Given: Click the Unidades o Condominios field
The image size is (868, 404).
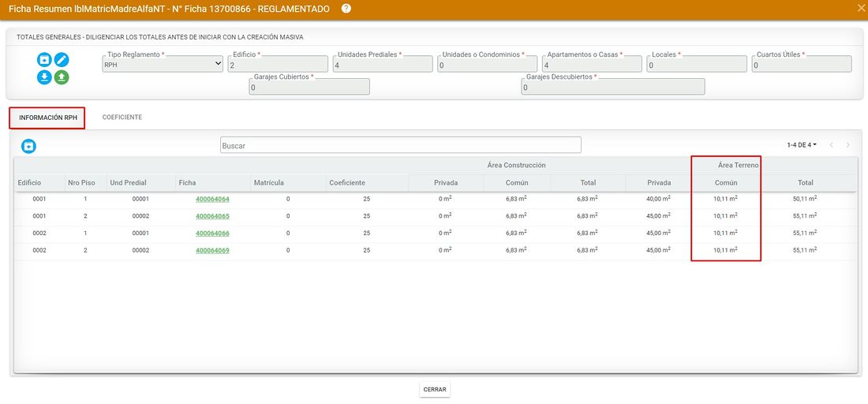Looking at the screenshot, I should click(488, 64).
